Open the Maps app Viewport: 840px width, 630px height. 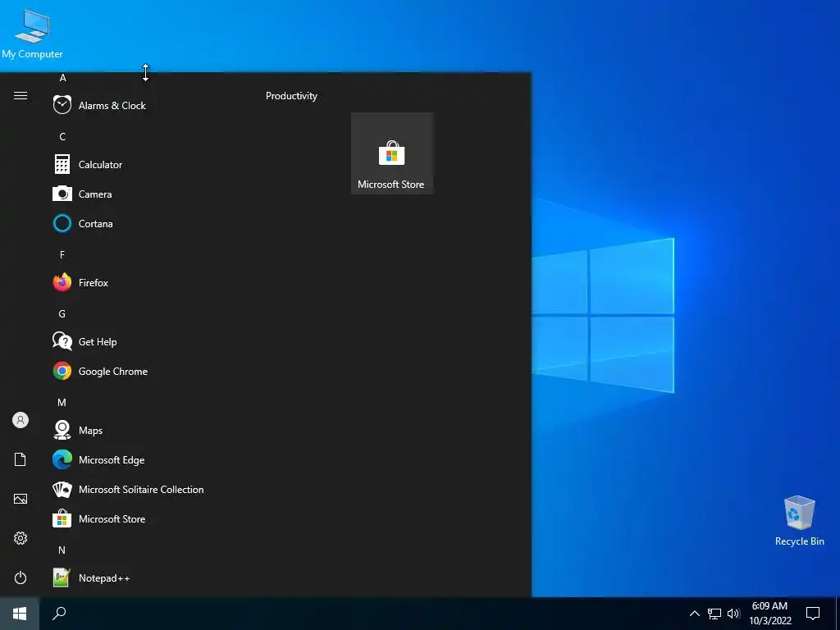[x=144, y=430]
